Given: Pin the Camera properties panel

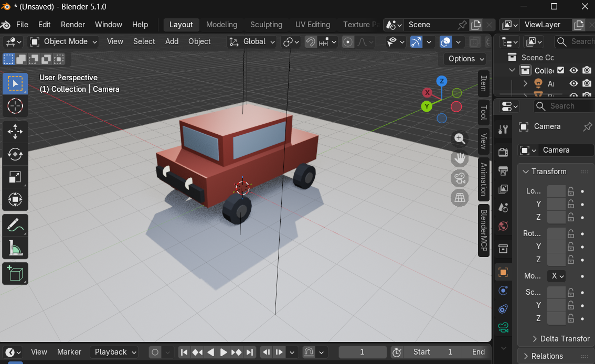Looking at the screenshot, I should point(587,126).
